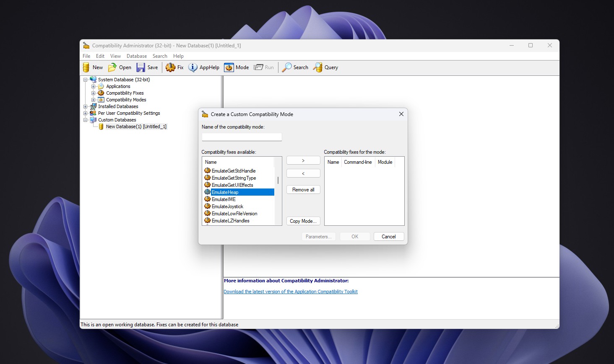Select the EmulateLowFileVersion fix icon
614x364 pixels.
[x=207, y=213]
